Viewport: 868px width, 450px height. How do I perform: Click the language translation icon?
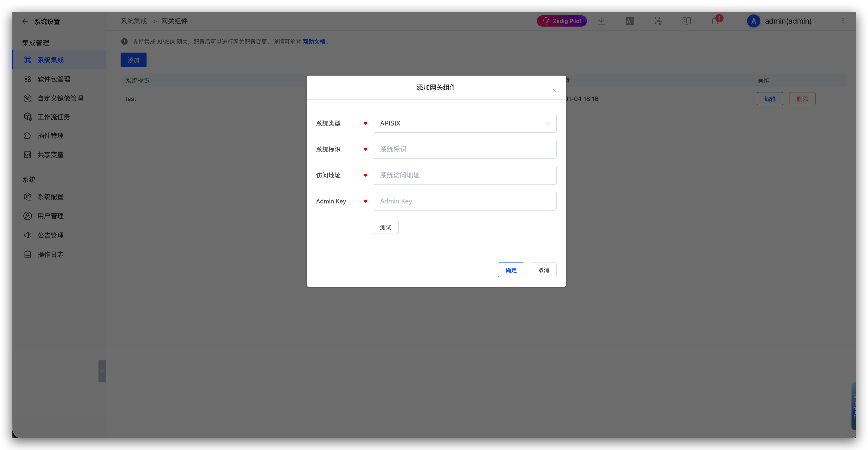pyautogui.click(x=629, y=21)
